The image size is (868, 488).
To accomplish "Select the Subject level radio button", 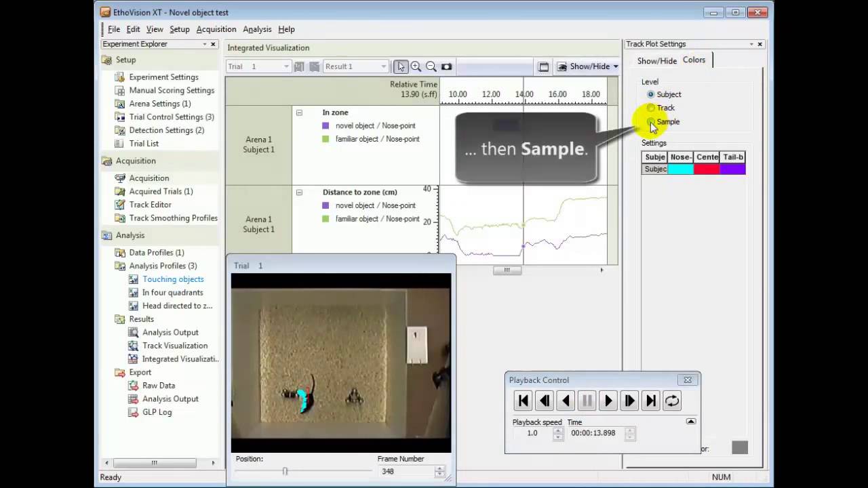I will click(x=651, y=95).
